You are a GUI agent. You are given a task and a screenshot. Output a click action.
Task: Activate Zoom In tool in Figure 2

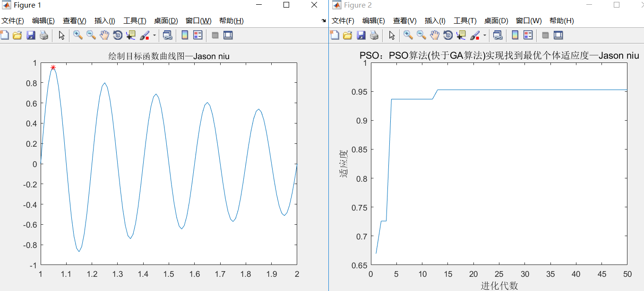coord(408,35)
